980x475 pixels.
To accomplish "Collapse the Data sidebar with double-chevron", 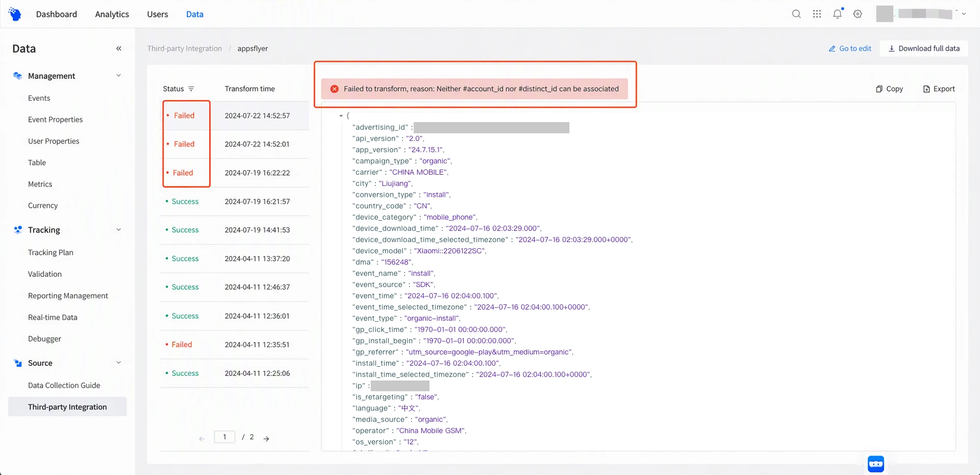I will [x=118, y=49].
